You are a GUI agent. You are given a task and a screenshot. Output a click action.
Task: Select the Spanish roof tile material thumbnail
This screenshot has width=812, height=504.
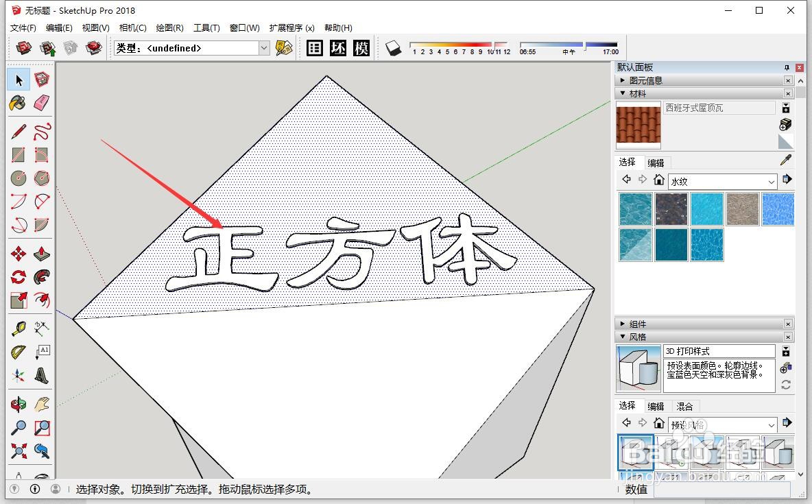(638, 126)
